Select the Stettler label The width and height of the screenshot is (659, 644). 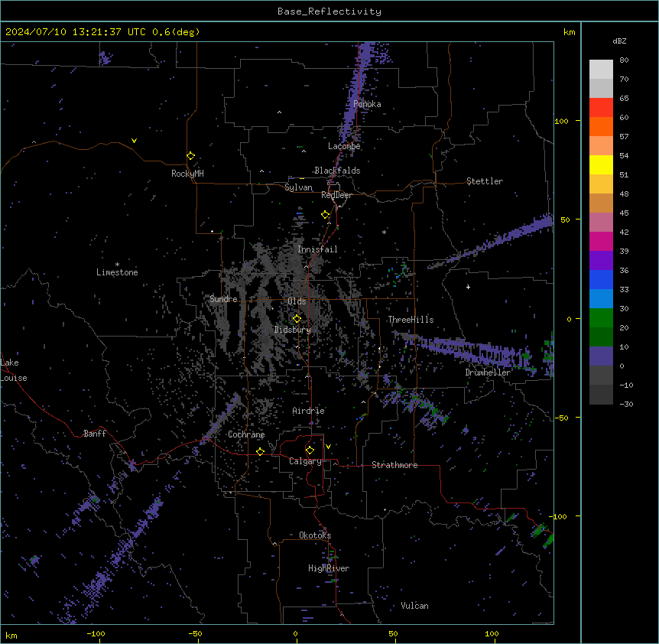click(485, 181)
